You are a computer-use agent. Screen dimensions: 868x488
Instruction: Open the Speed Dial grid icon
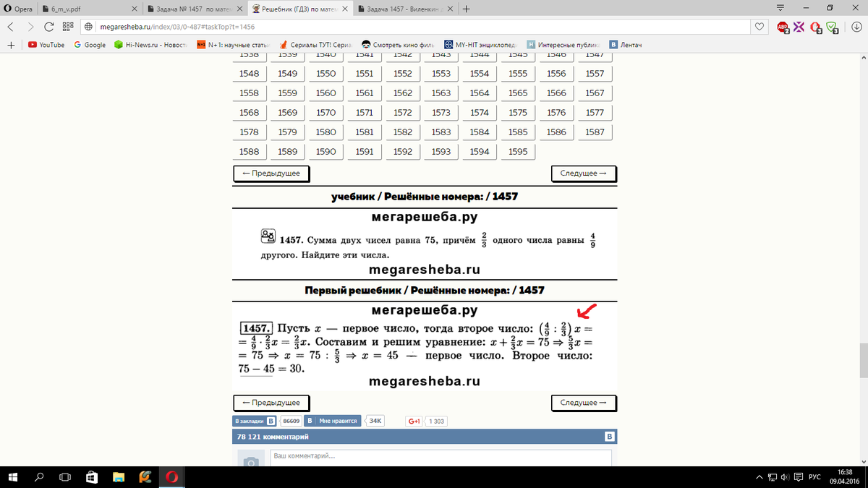(69, 27)
